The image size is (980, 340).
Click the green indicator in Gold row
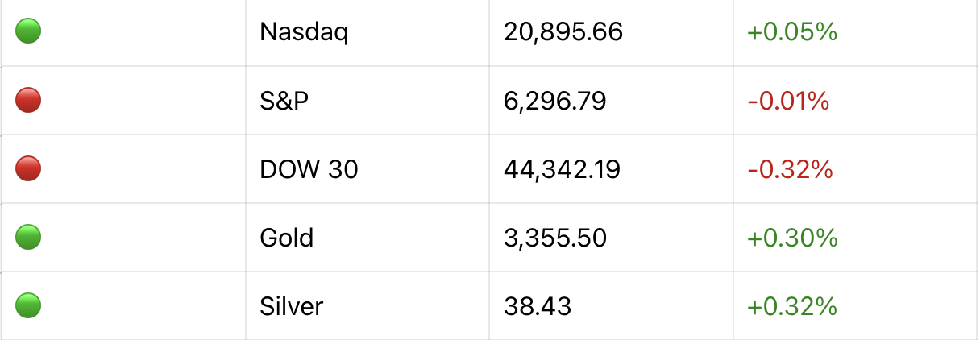[28, 238]
